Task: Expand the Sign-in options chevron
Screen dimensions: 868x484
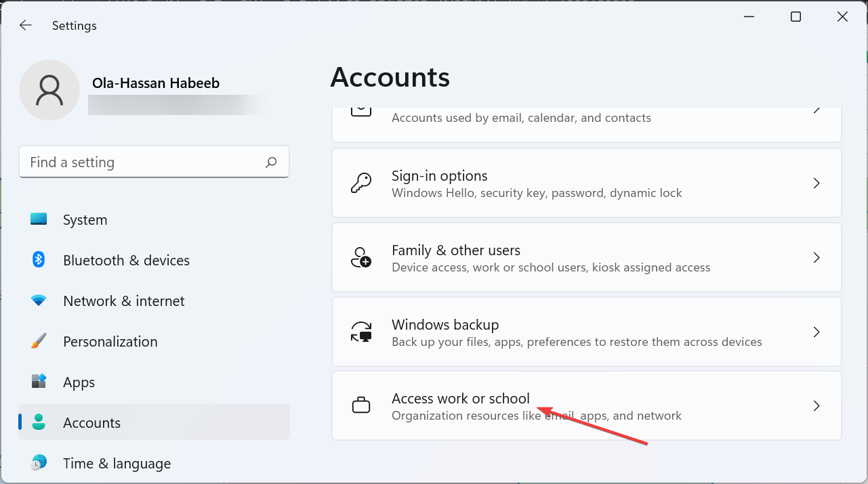Action: [x=817, y=183]
